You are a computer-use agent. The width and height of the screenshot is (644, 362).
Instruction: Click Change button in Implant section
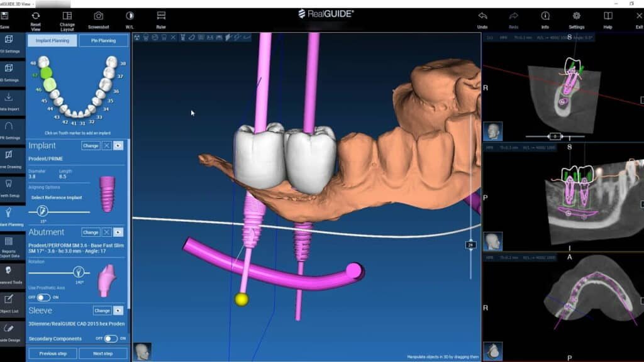(x=91, y=145)
